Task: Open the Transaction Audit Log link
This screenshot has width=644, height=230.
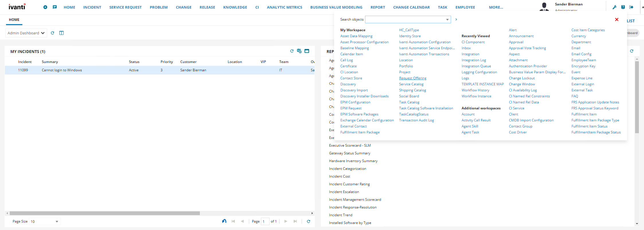Action: click(x=416, y=120)
